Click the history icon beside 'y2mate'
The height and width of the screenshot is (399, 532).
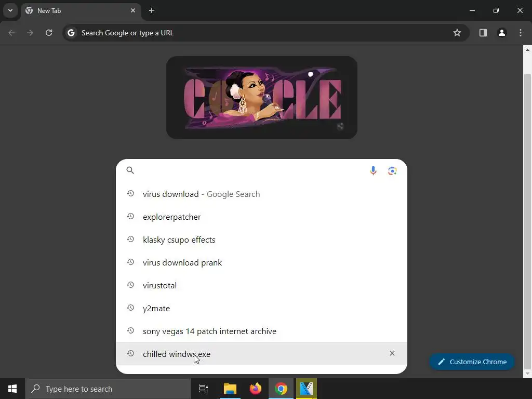click(130, 308)
